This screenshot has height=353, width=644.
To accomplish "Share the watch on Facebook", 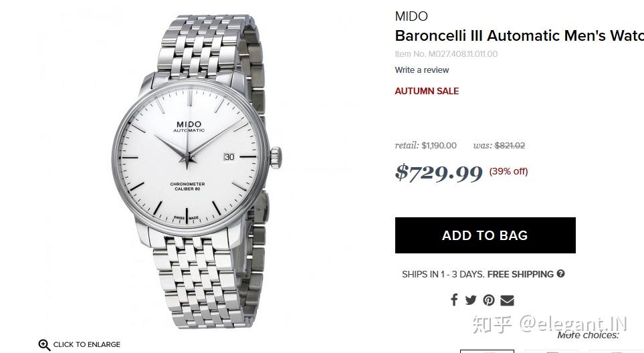I will click(454, 300).
